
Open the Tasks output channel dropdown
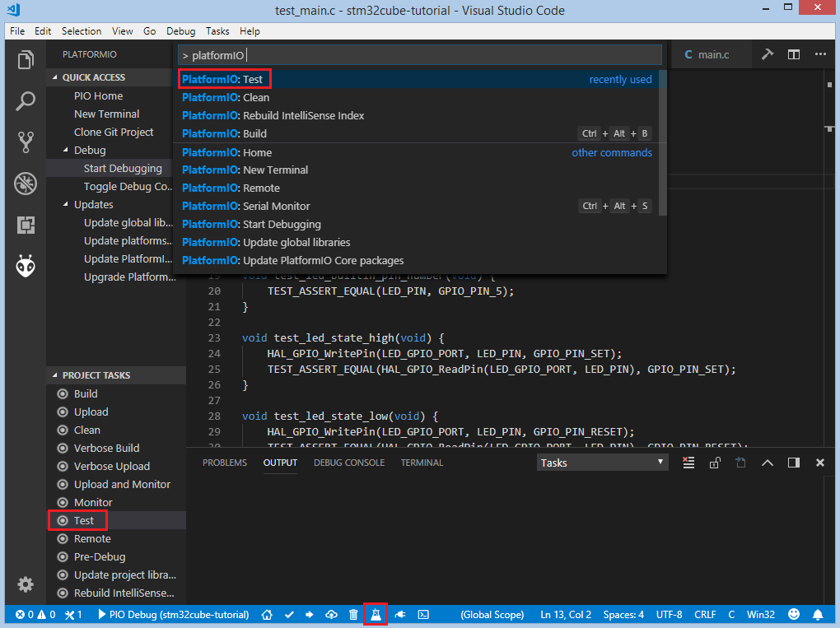pyautogui.click(x=603, y=463)
